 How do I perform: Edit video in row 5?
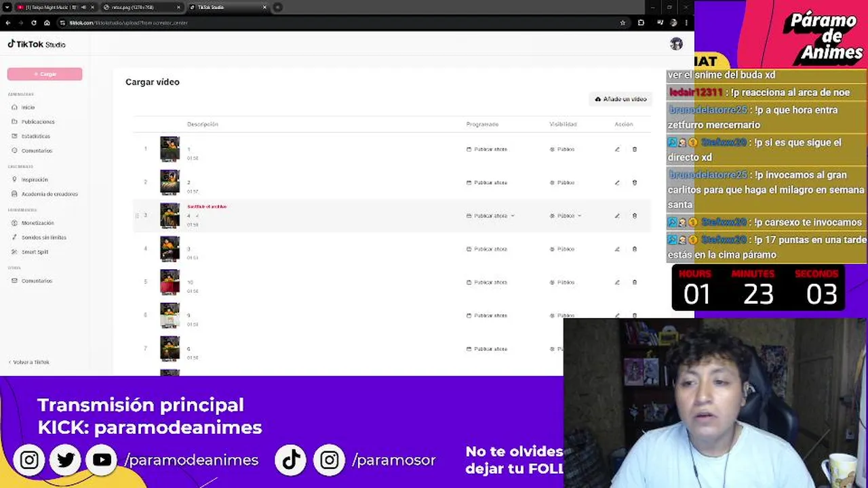pyautogui.click(x=617, y=282)
